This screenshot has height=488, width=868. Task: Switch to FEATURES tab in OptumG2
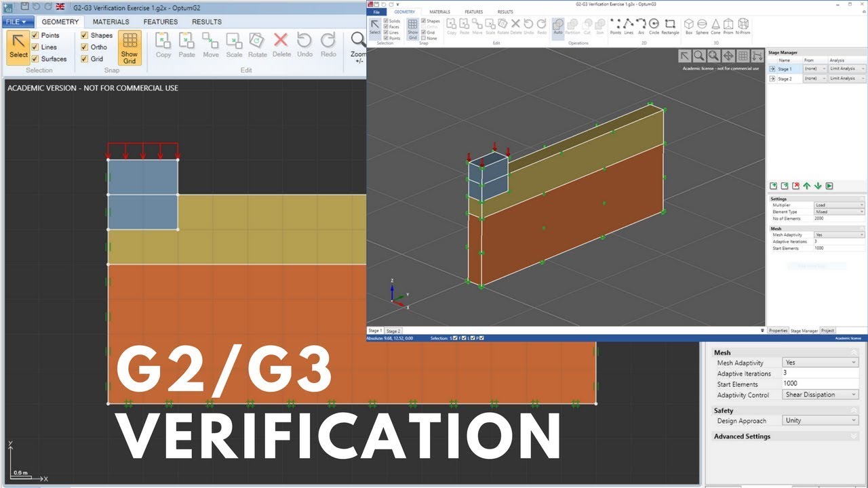161,22
